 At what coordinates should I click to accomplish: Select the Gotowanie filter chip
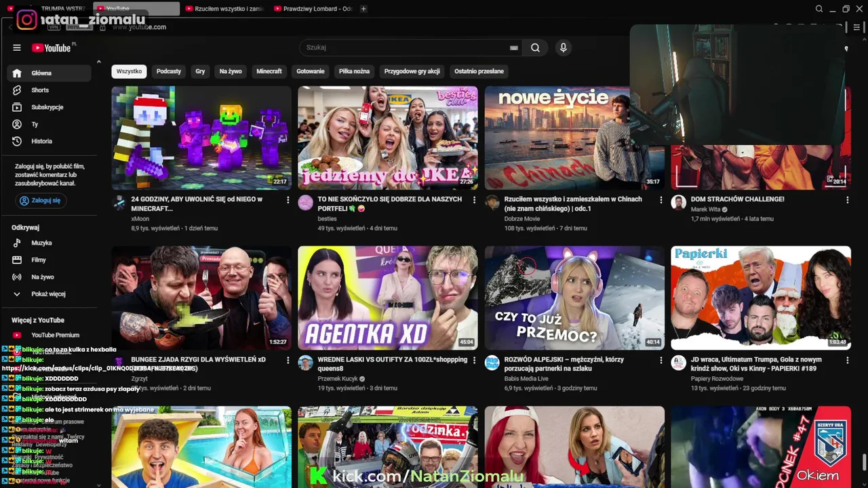click(311, 71)
